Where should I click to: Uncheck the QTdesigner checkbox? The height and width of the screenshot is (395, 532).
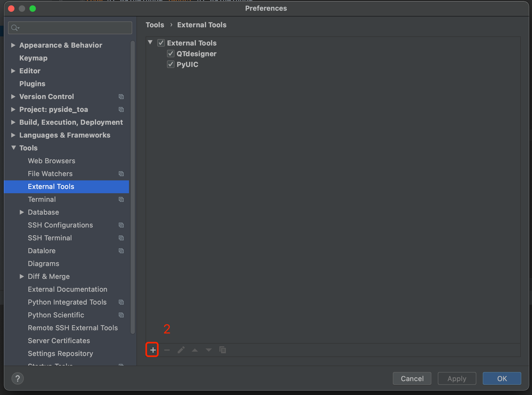click(171, 54)
